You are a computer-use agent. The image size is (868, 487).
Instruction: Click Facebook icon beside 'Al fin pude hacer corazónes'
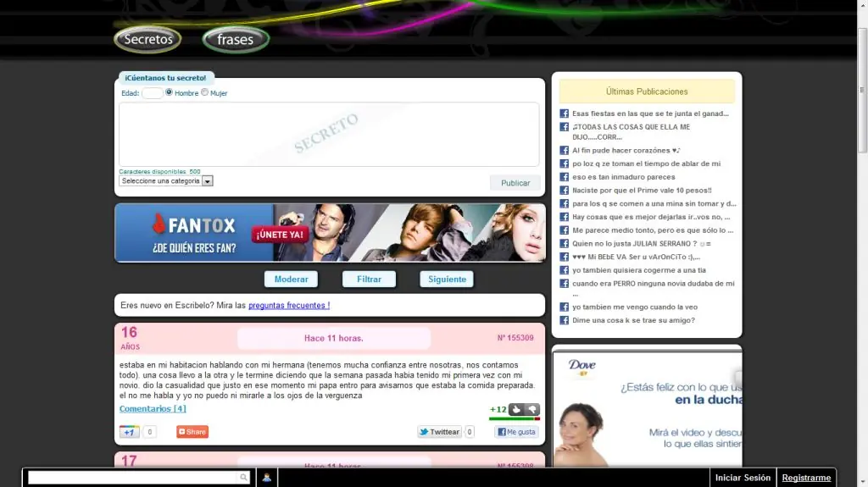click(564, 150)
